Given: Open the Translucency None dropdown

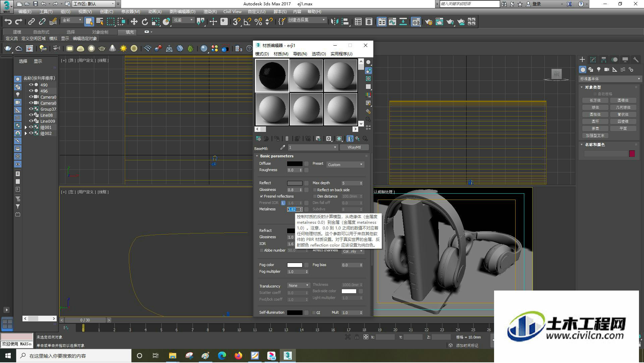Looking at the screenshot, I should (299, 286).
